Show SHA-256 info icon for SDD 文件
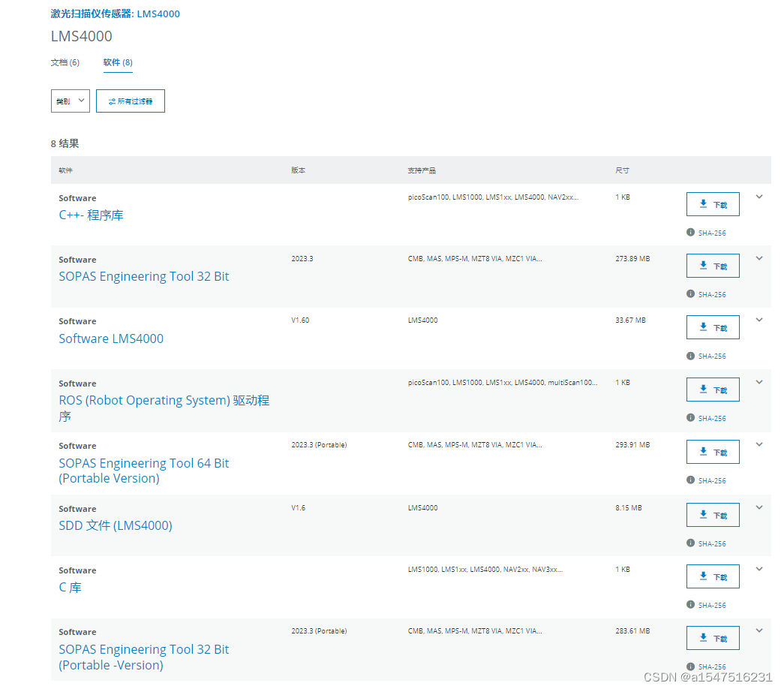 690,543
